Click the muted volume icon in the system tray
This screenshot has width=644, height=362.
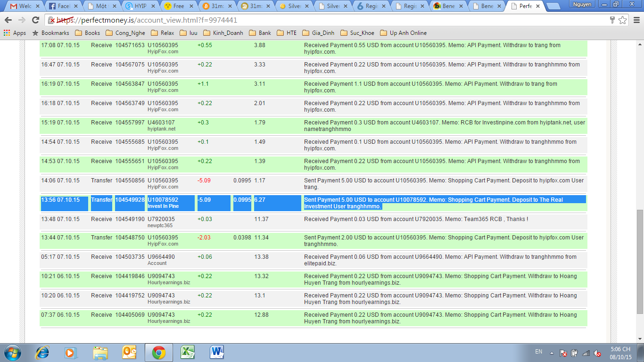(597, 353)
